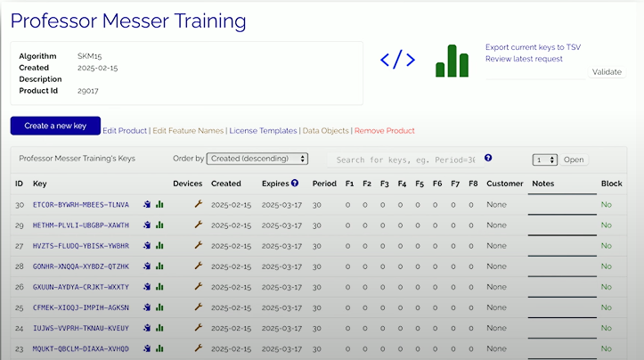Click the help icon next to Expires

point(295,184)
